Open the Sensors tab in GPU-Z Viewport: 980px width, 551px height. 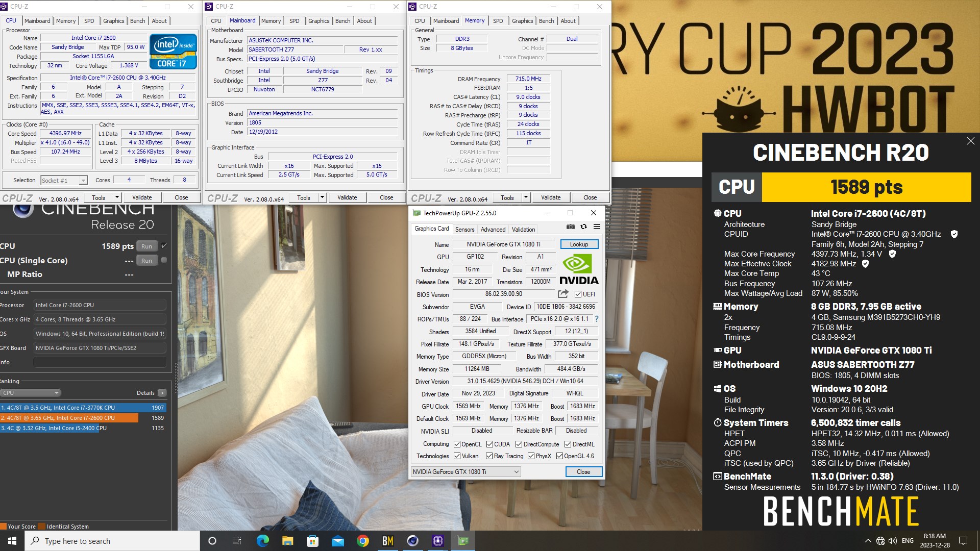[464, 230]
